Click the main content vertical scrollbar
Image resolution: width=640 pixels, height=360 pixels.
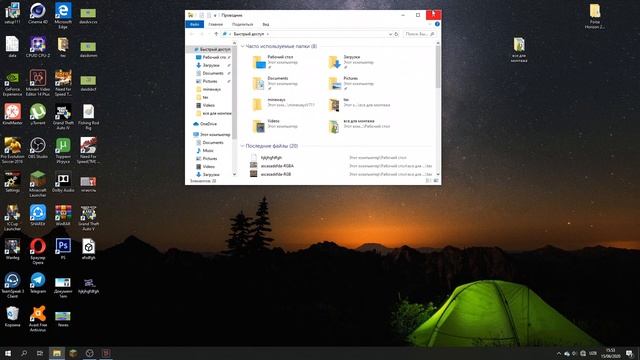(438, 67)
